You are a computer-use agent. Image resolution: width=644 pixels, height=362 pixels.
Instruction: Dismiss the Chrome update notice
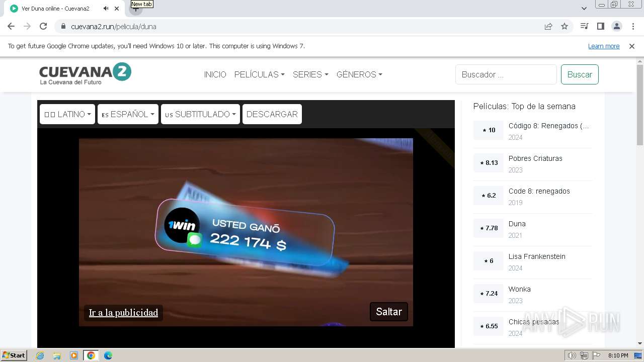tap(632, 46)
